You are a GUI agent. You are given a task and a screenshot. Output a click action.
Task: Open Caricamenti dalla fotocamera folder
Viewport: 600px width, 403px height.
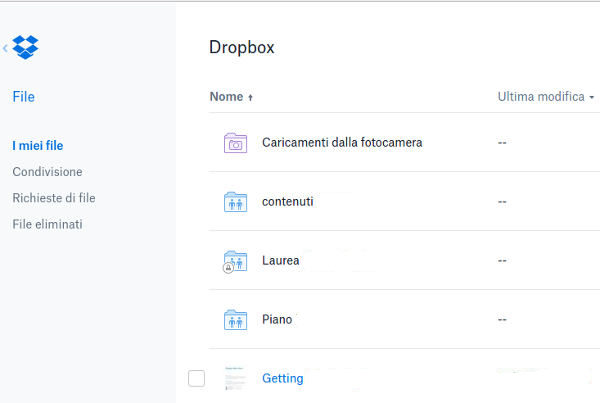[x=342, y=143]
